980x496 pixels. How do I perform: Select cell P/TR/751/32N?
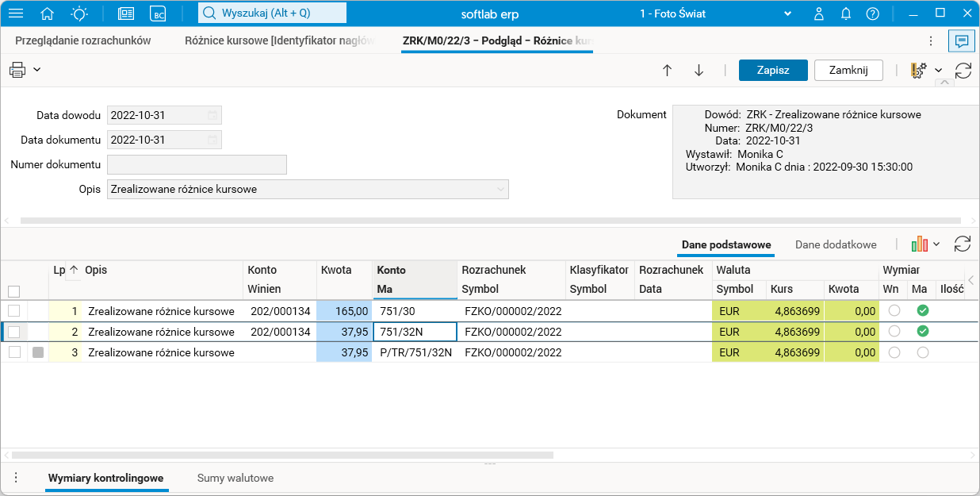point(415,352)
